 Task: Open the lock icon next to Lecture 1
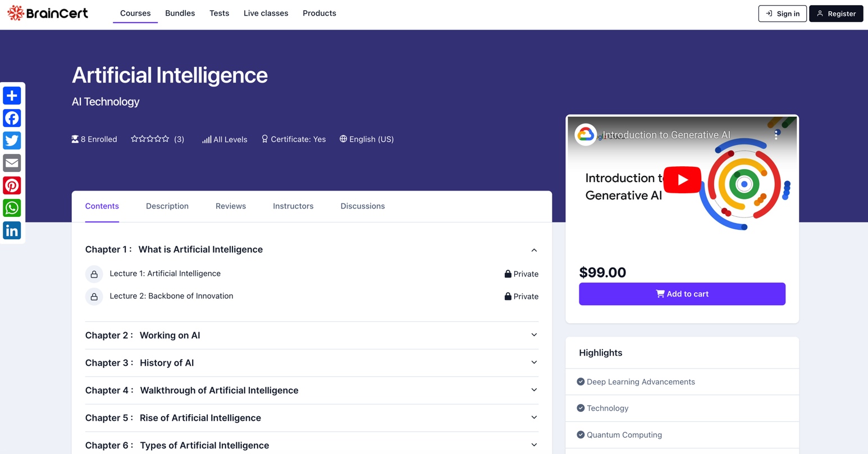pos(94,274)
